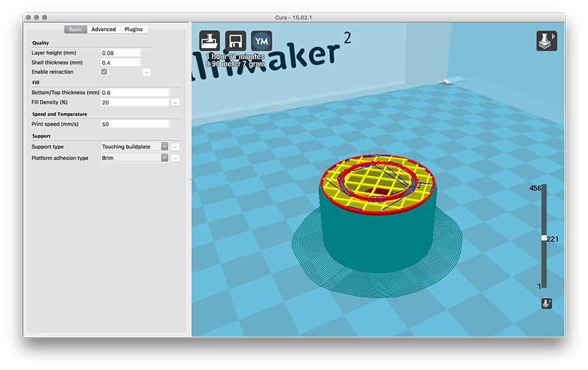Click the layer slider handle at 221
The height and width of the screenshot is (370, 588).
tap(544, 238)
